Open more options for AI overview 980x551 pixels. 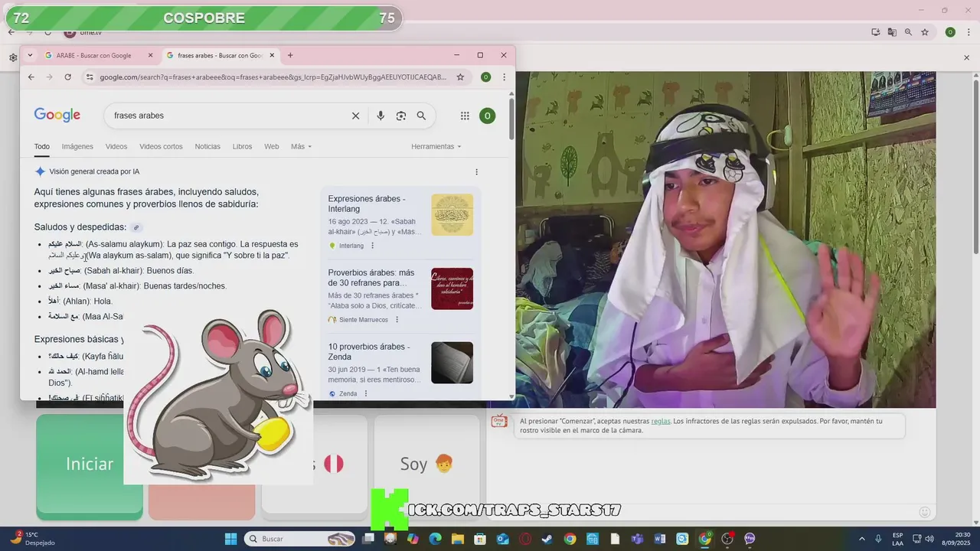tap(476, 172)
